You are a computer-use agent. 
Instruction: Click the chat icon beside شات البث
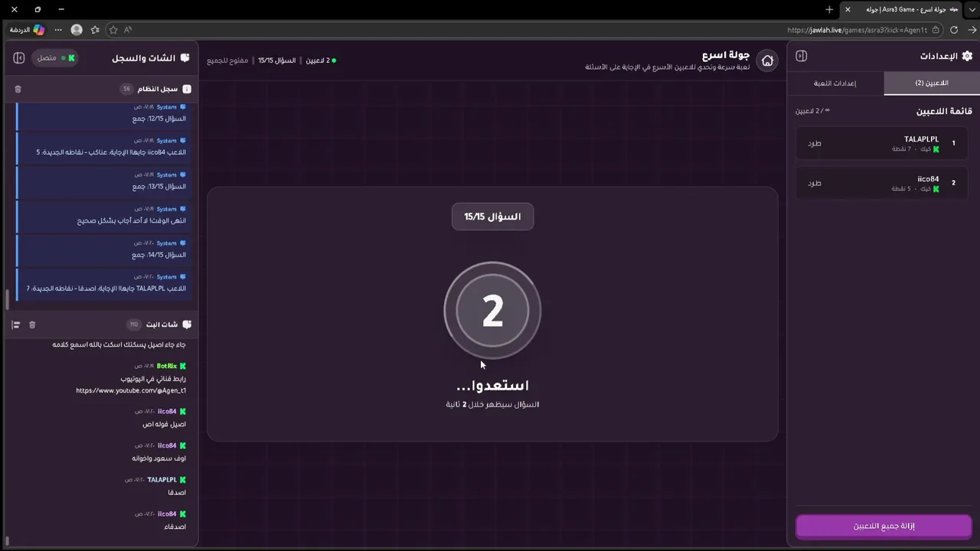click(x=187, y=324)
